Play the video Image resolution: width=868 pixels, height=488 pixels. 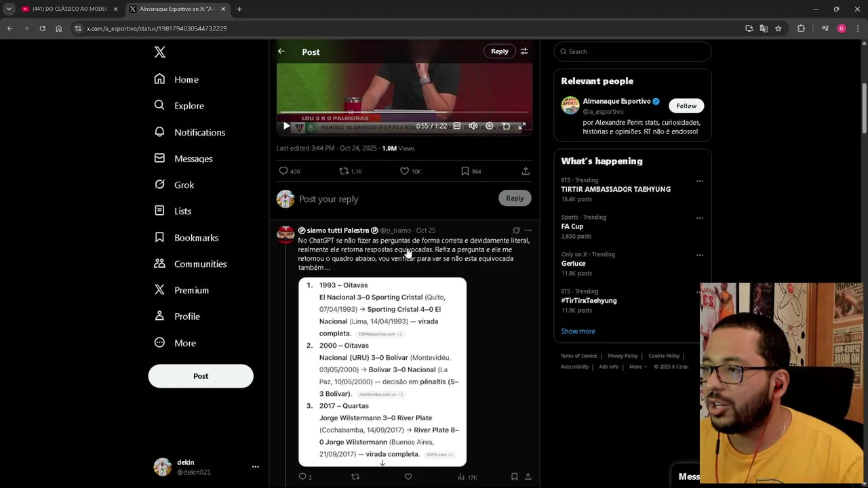[286, 126]
